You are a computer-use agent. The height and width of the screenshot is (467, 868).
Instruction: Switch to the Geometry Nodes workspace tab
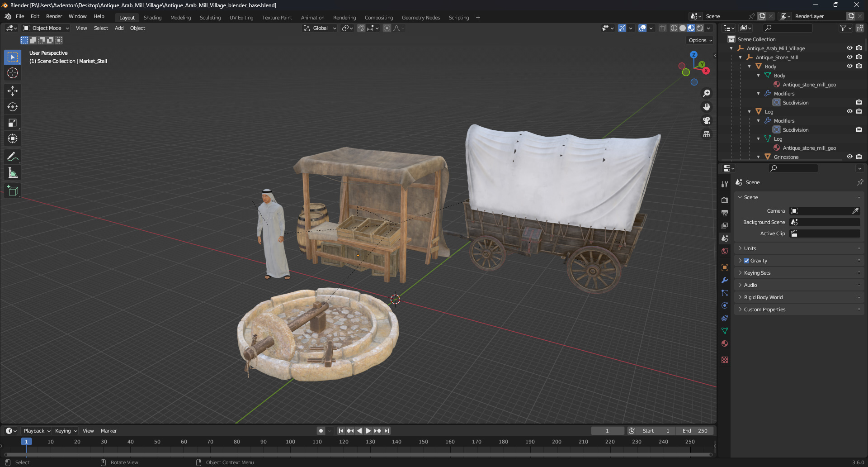coord(421,18)
